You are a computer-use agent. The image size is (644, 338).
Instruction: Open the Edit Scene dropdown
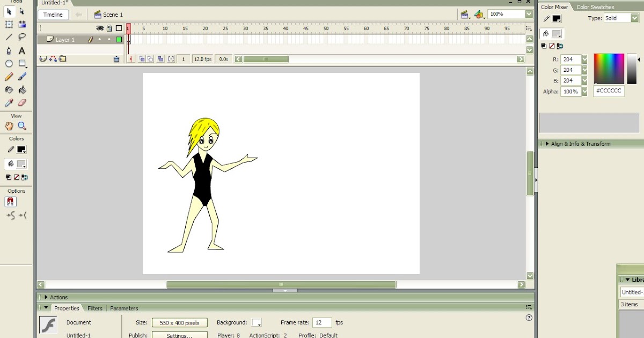pyautogui.click(x=465, y=14)
